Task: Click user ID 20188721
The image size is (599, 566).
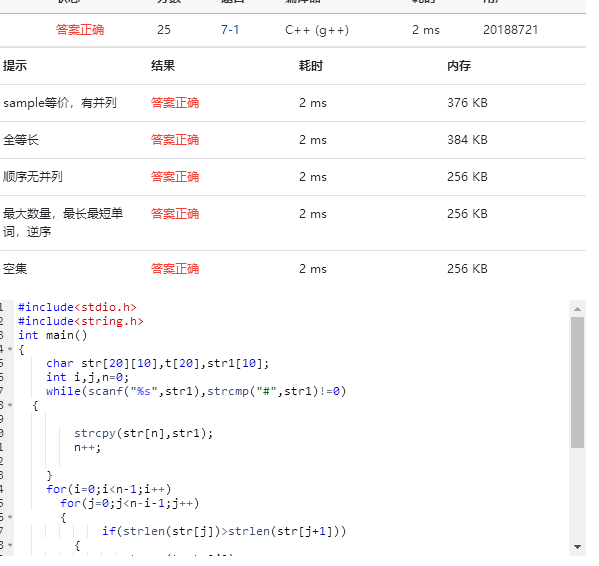Action: pos(510,30)
